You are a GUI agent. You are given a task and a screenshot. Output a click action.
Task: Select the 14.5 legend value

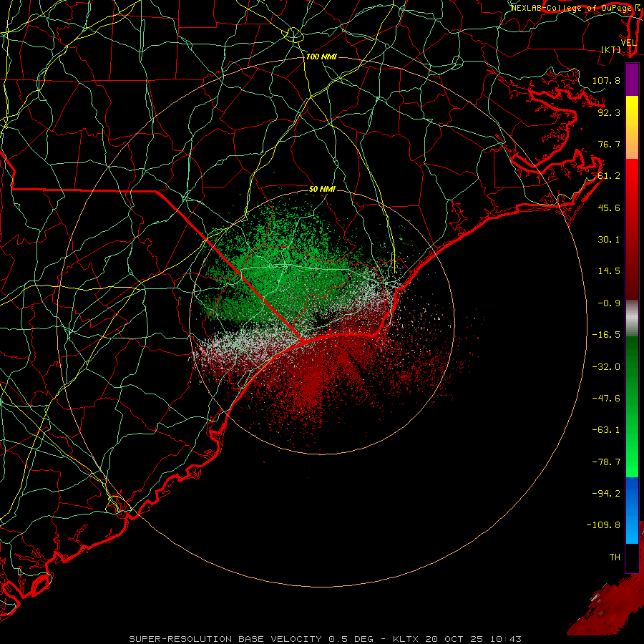609,271
